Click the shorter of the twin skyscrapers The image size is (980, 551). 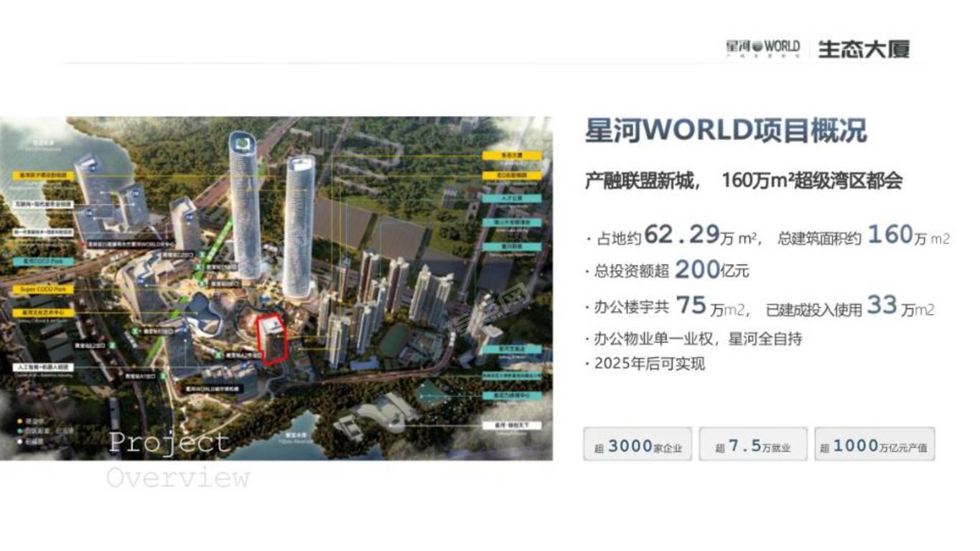coord(299,226)
